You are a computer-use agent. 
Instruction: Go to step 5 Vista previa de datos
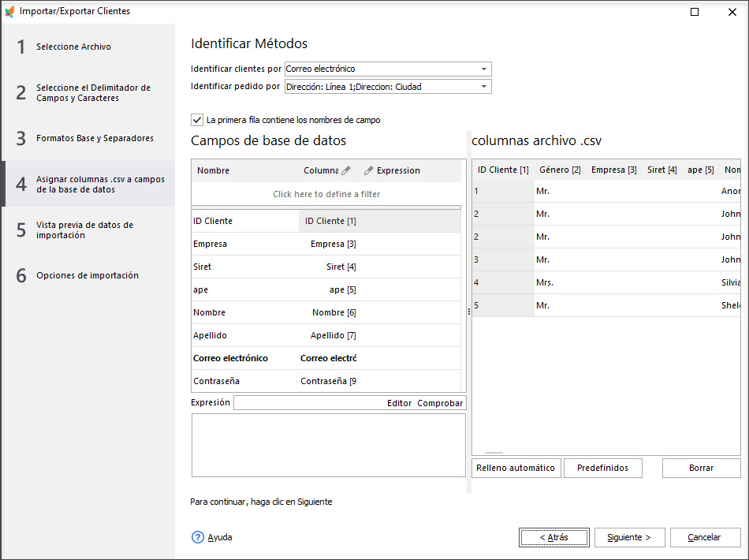[x=88, y=230]
